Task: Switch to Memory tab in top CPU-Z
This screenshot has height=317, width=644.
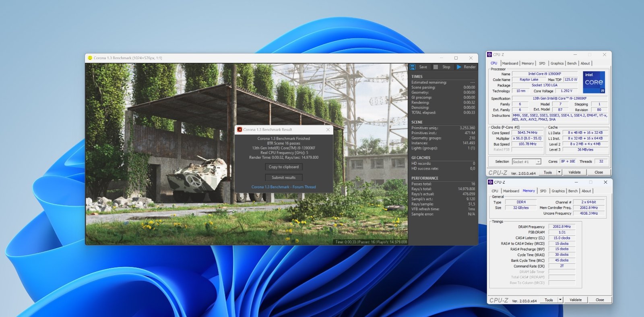Action: click(x=528, y=63)
